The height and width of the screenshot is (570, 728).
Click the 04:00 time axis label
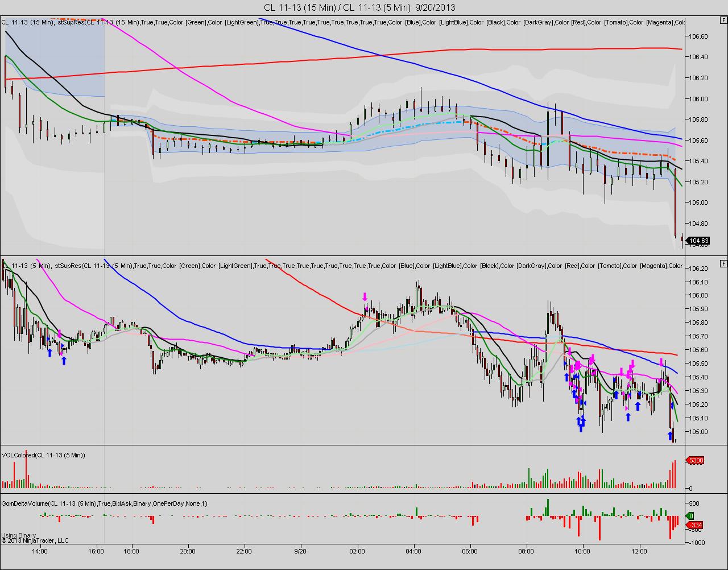point(413,551)
